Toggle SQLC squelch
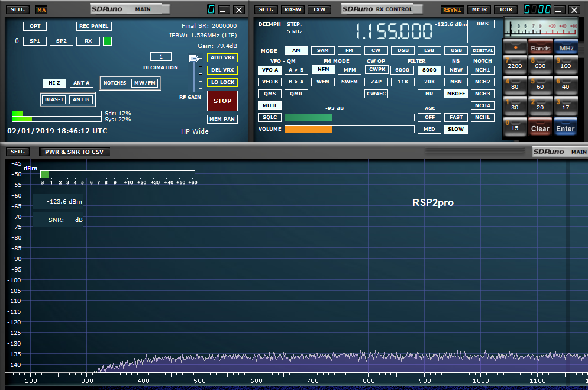Screen dimensions: 588x390 [270, 117]
